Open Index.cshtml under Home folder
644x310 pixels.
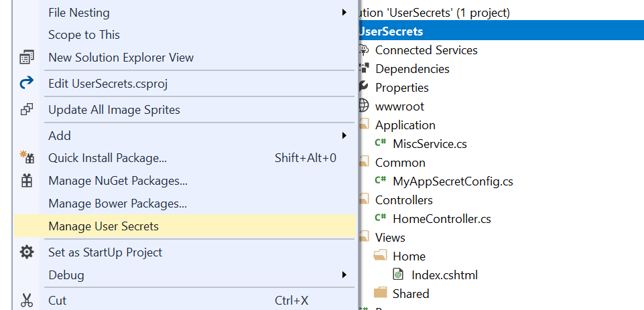444,275
